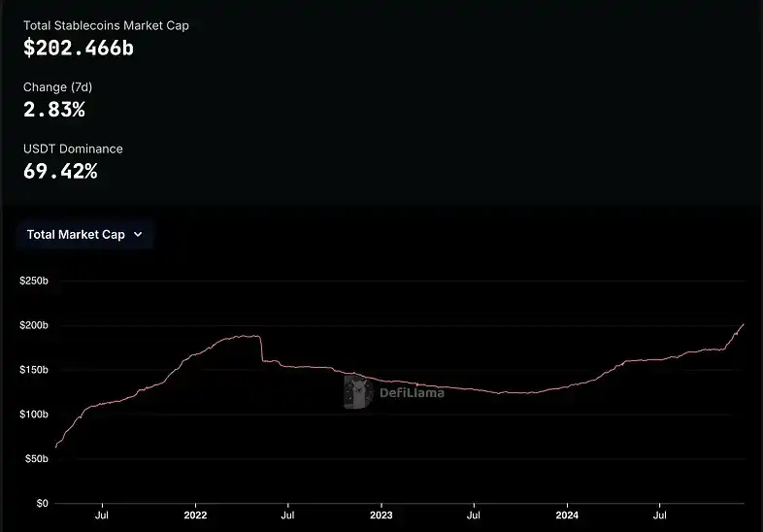Screen dimensions: 763x532
Task: Select the 2.83% change value
Action: tap(54, 110)
